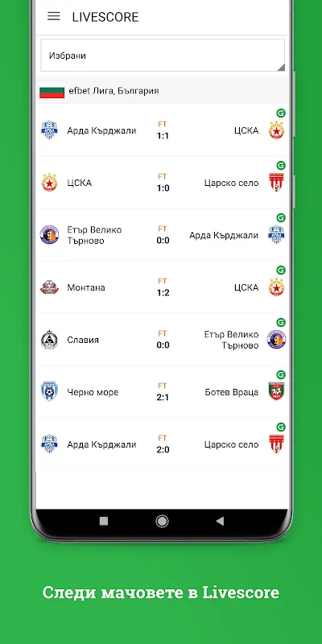Screen dimensions: 322x644
Task: Tap the Bulgarian flag icon
Action: pyautogui.click(x=52, y=91)
